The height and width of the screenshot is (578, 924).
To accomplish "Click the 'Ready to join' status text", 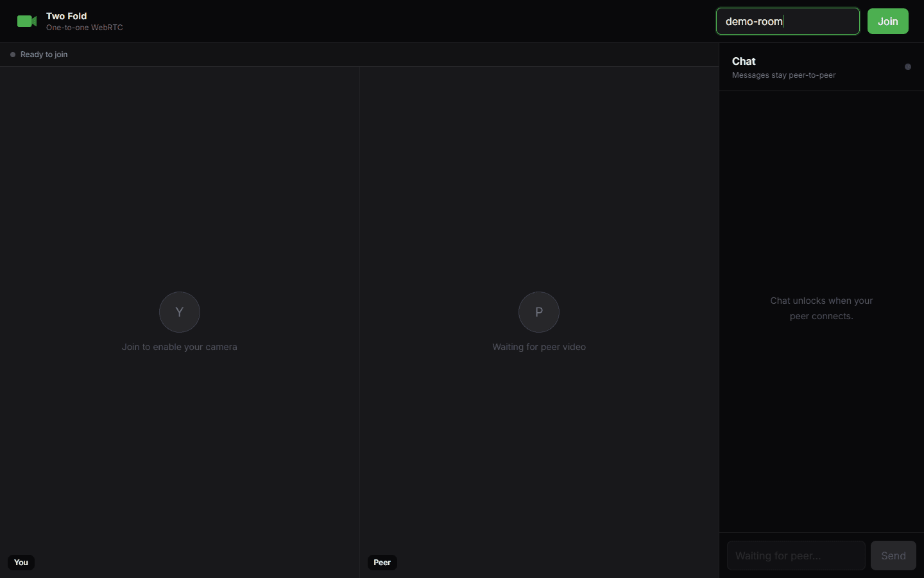I will coord(44,55).
